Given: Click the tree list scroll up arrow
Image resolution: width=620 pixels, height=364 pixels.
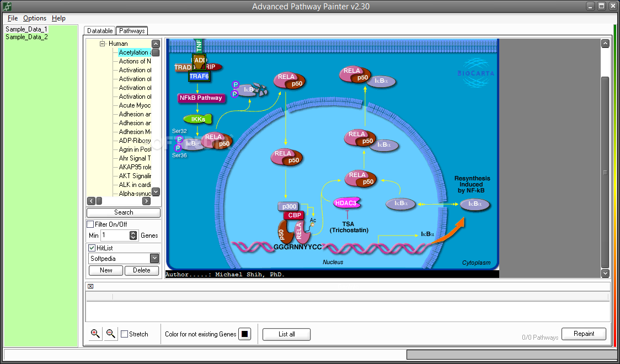Looking at the screenshot, I should [156, 44].
